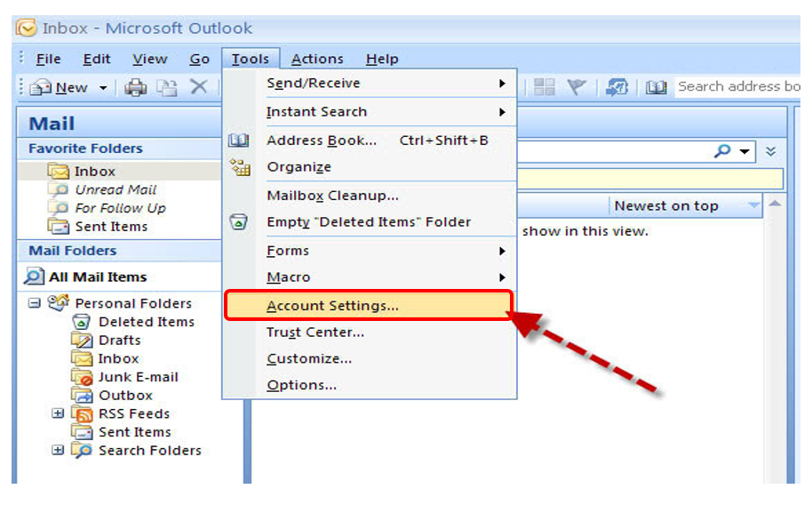Open the Actions menu
This screenshot has height=505, width=812.
[317, 59]
